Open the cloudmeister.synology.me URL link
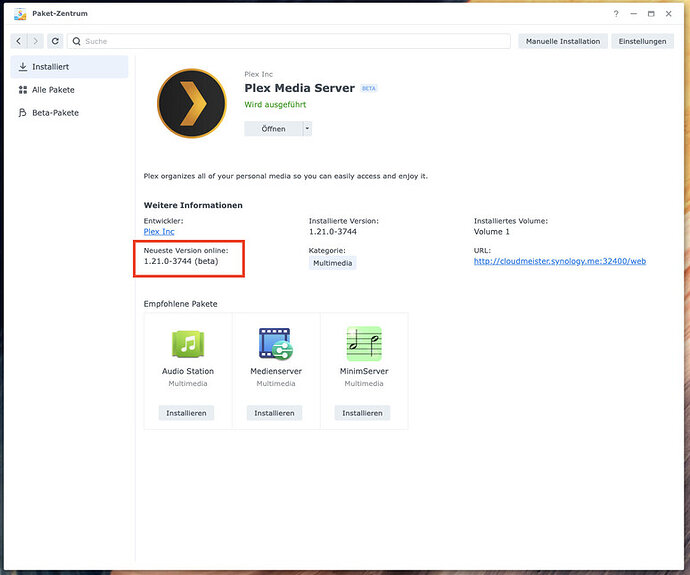The image size is (690, 575). pos(560,261)
